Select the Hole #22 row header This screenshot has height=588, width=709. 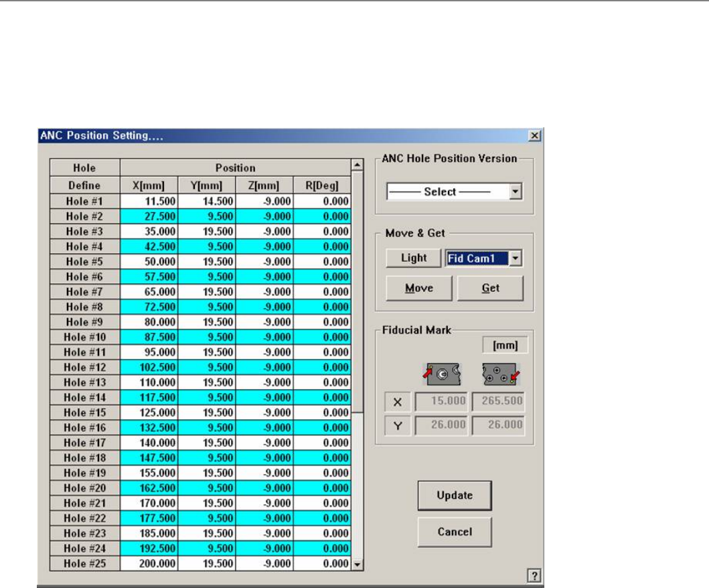84,518
